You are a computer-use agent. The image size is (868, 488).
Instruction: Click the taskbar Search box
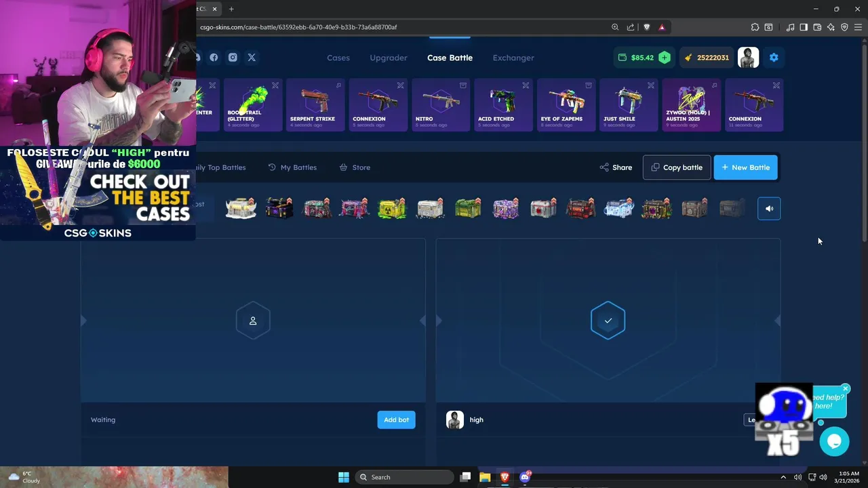[x=405, y=477]
